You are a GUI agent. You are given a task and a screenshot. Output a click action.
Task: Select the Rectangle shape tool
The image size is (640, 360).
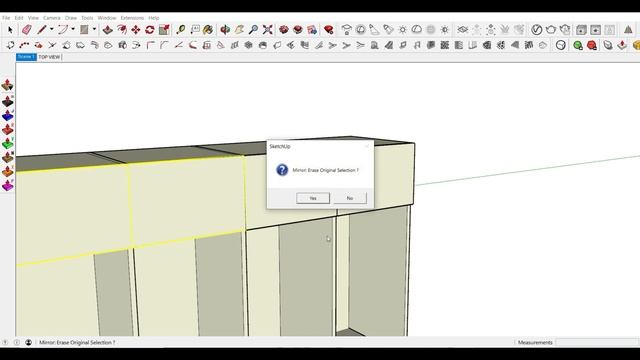84,29
